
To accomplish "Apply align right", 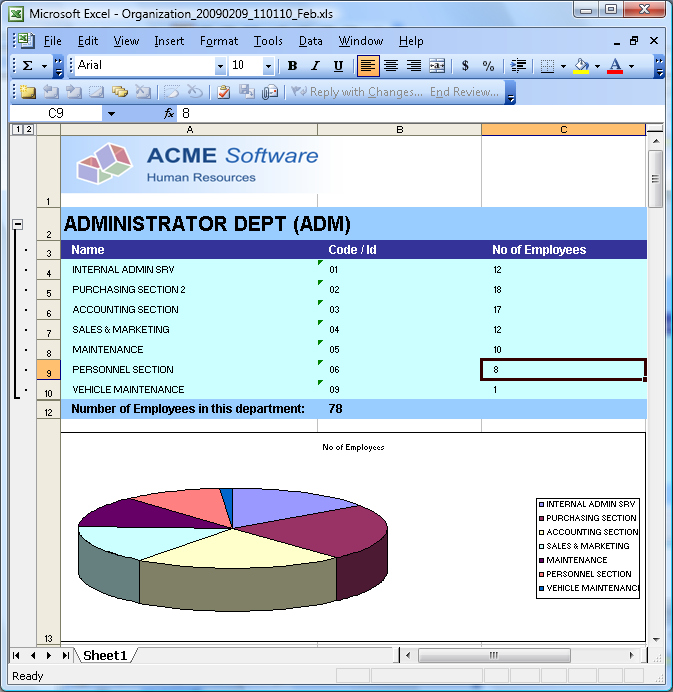I will (414, 66).
